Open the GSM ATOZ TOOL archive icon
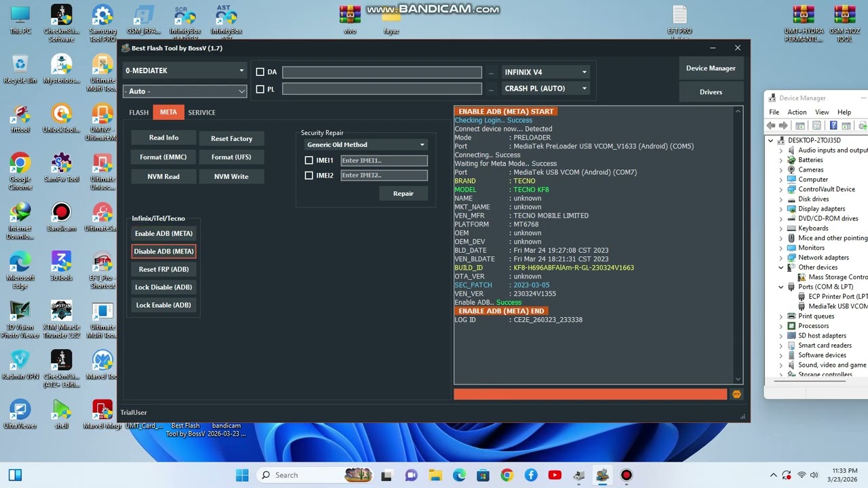This screenshot has height=488, width=868. 844,24
